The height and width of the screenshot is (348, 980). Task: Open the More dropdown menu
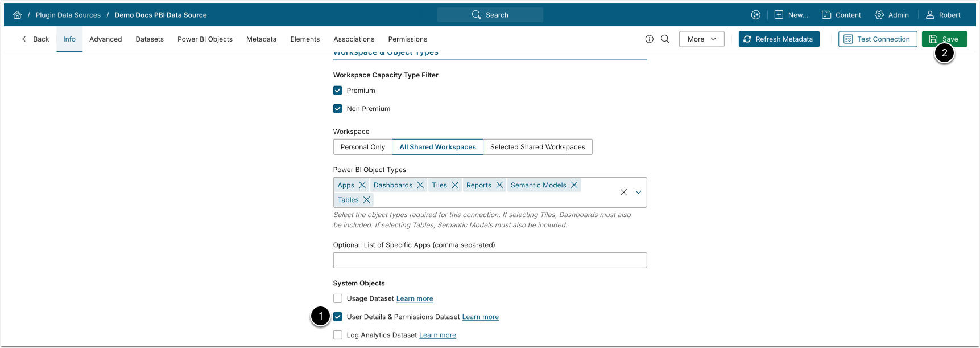(701, 39)
